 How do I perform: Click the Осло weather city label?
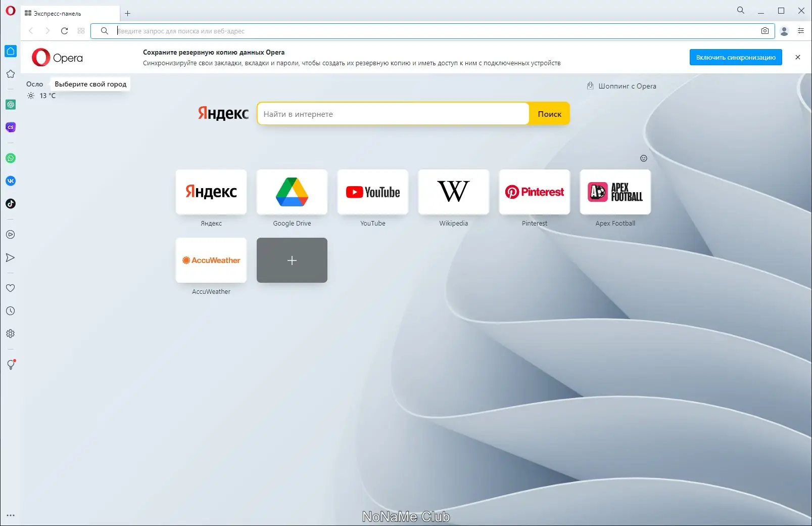pyautogui.click(x=35, y=84)
